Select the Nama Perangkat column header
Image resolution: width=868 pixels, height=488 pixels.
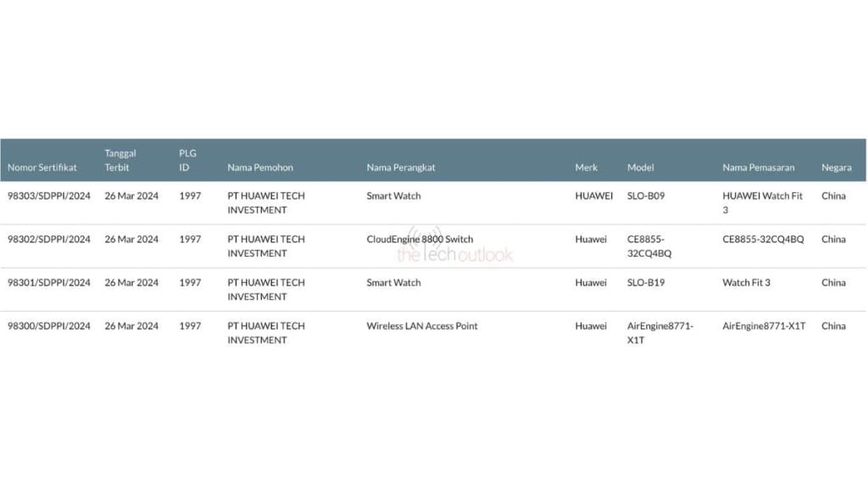point(401,168)
